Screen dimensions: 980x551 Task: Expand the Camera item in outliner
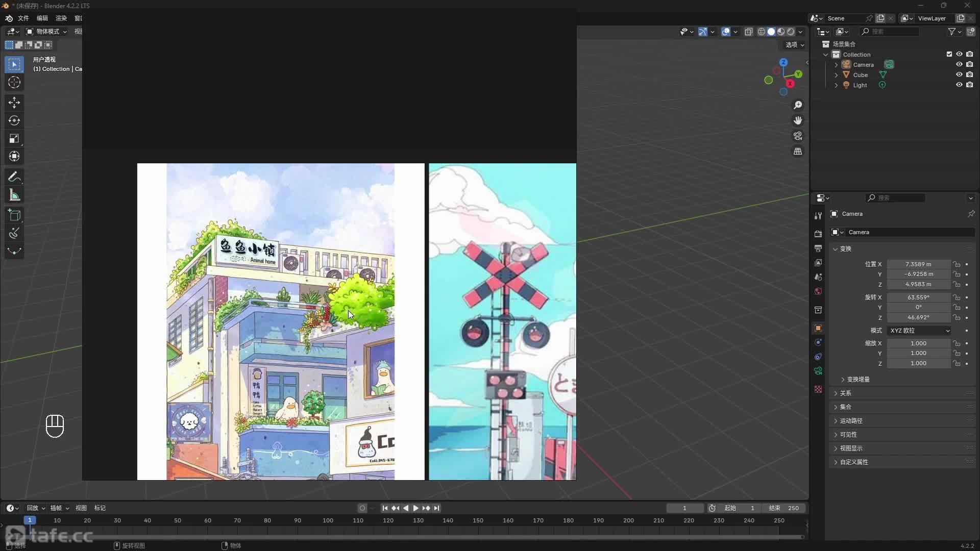pos(836,65)
